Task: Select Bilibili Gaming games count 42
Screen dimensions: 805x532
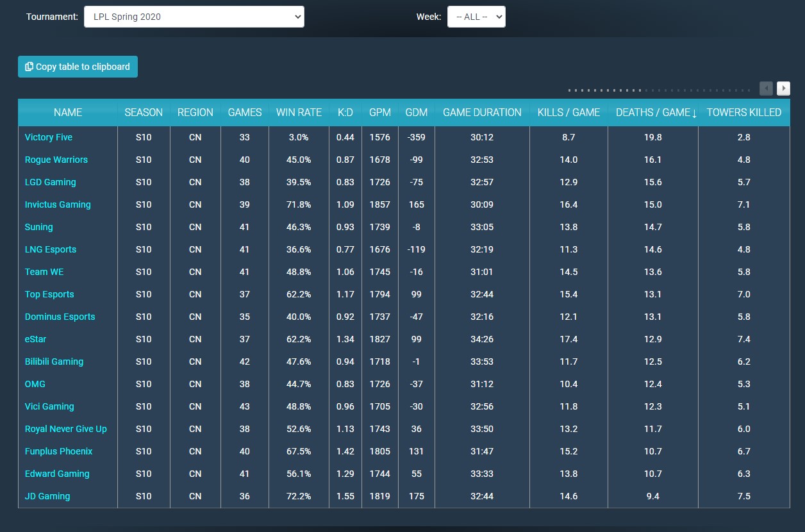Action: (x=245, y=362)
